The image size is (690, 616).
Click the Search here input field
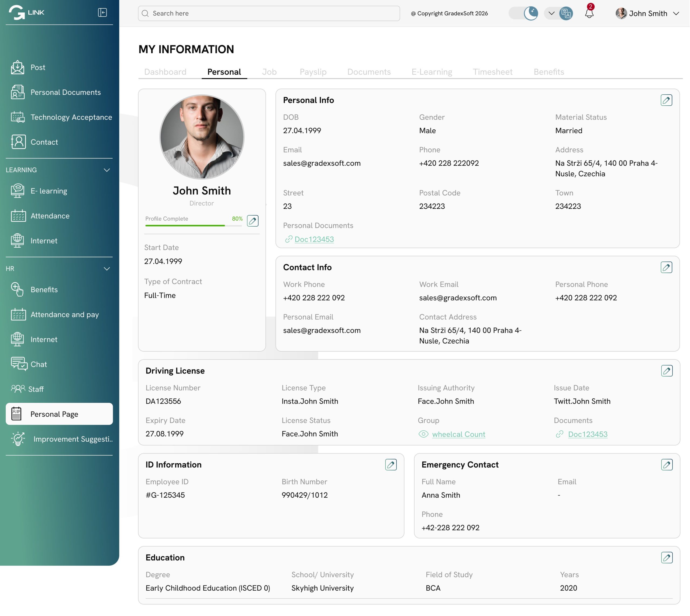coord(269,13)
